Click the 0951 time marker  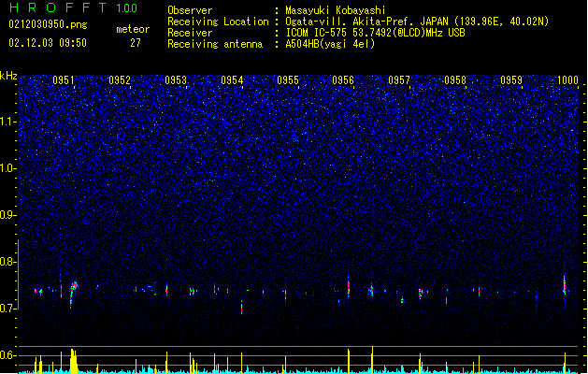64,79
